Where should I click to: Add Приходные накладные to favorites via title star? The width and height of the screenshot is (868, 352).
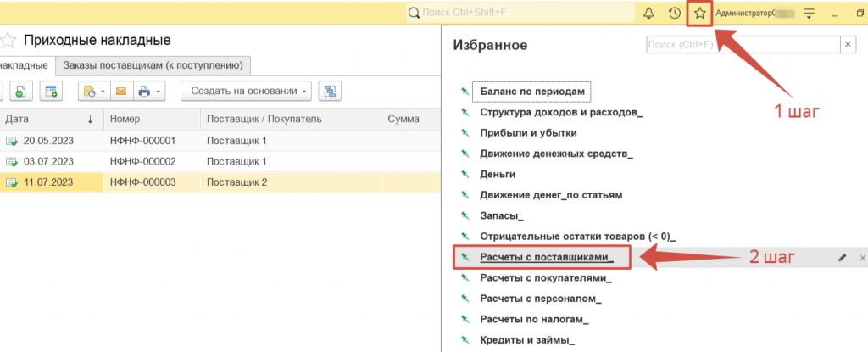click(8, 41)
